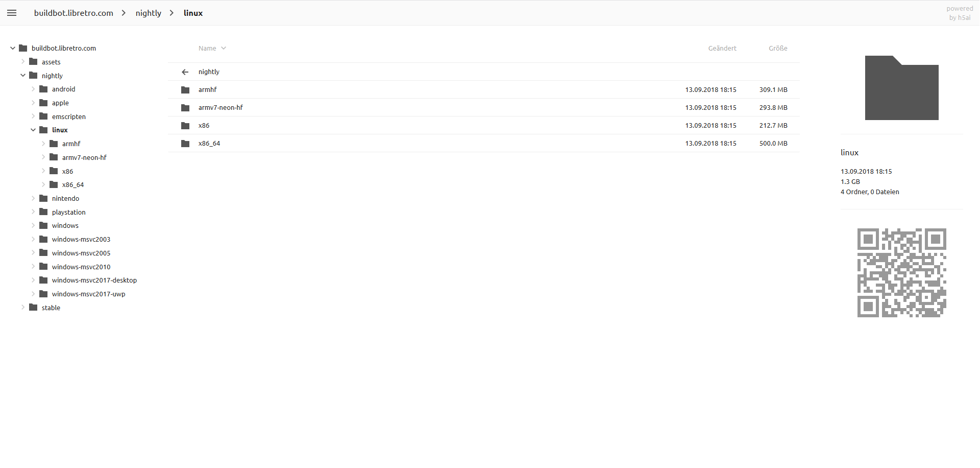Click x86_64 folder icon in file list

[185, 144]
